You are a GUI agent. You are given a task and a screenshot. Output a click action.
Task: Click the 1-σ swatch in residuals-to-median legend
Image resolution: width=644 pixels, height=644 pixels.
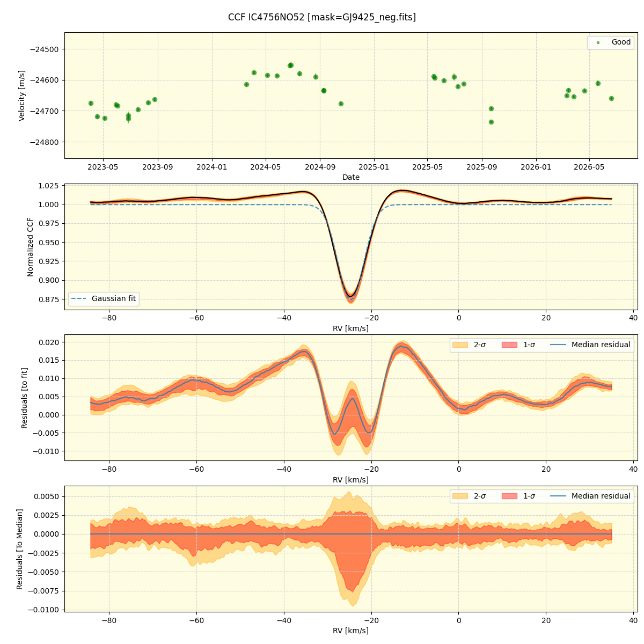pos(509,496)
